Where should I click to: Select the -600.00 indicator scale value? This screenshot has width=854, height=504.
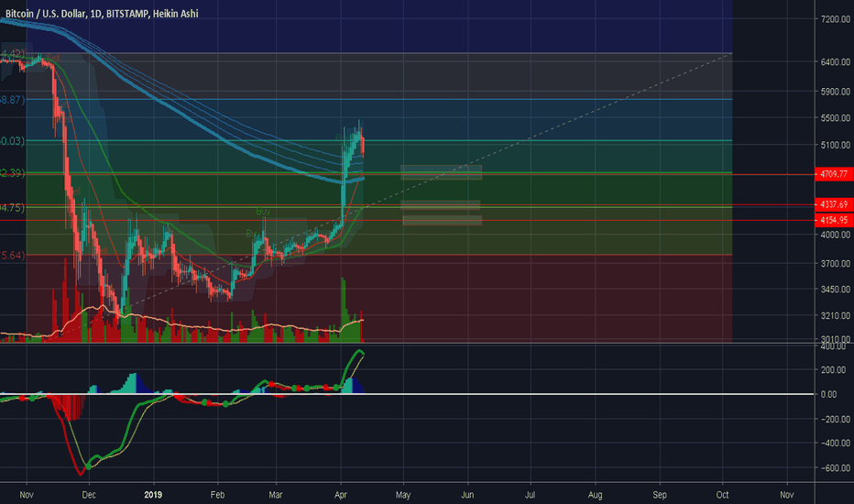click(835, 468)
